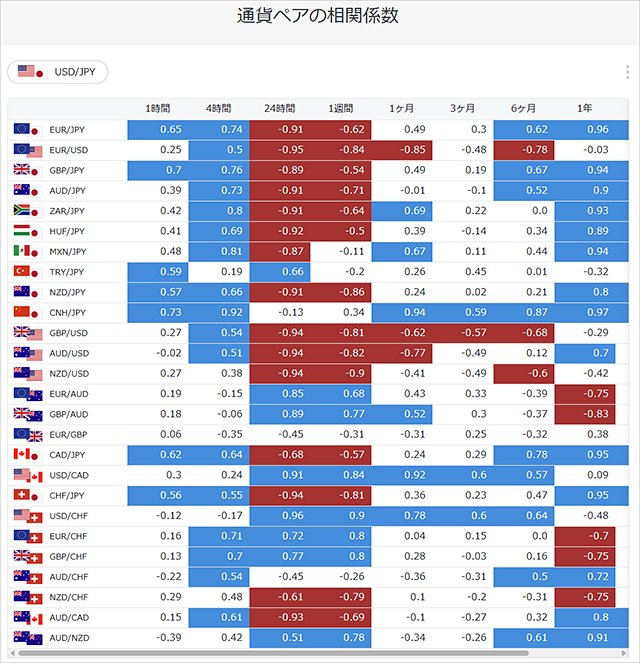Select the 3ヶ月 column header
The width and height of the screenshot is (640, 663).
coord(462,109)
